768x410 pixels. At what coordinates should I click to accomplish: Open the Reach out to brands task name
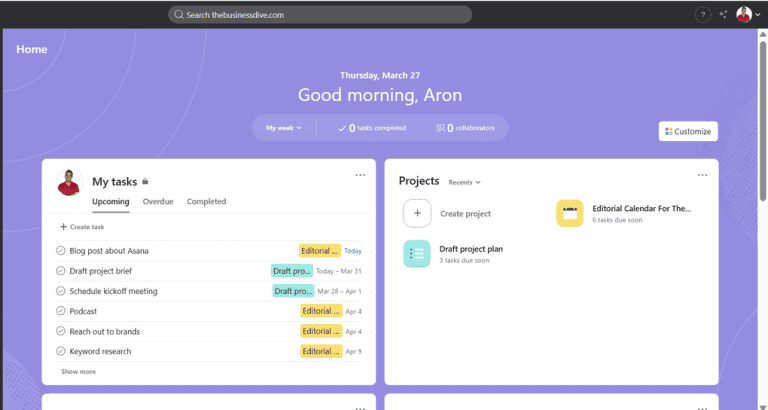click(x=105, y=331)
